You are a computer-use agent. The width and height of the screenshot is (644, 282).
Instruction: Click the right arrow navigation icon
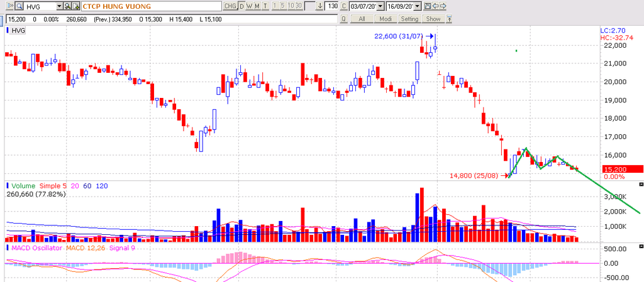tap(443, 6)
